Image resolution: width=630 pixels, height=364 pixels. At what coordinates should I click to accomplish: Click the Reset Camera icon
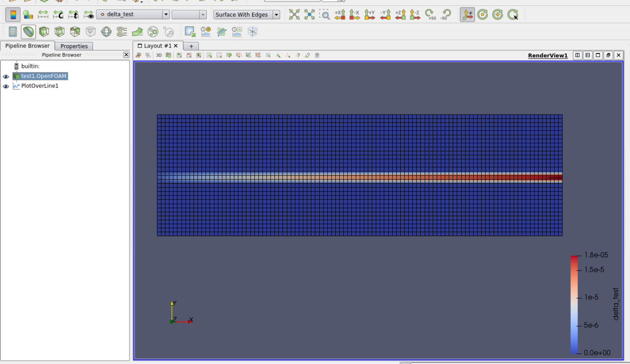click(294, 15)
